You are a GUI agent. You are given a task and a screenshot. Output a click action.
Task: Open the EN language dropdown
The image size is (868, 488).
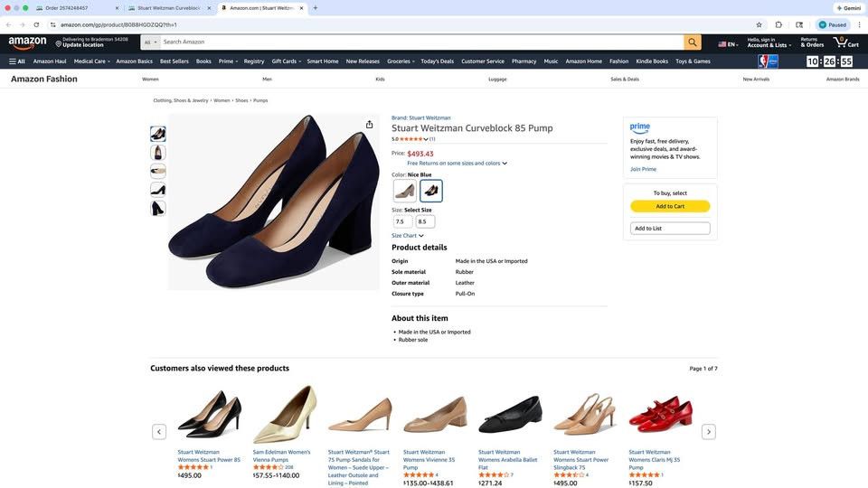pyautogui.click(x=728, y=44)
